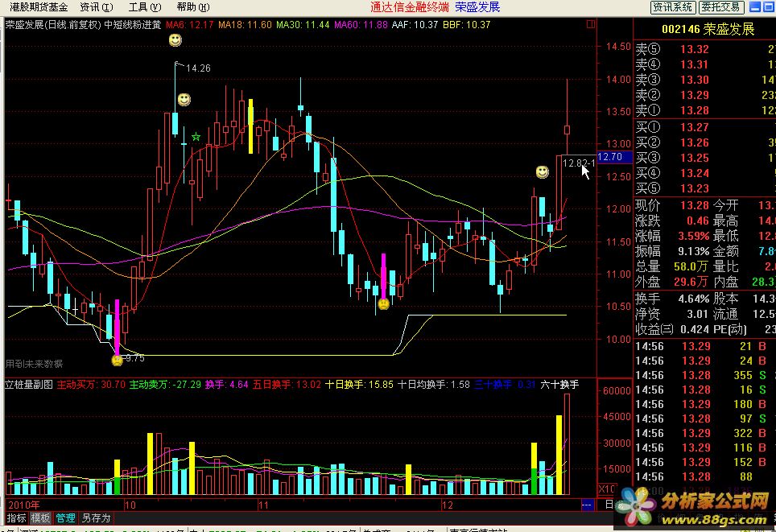
Task: Click the 振幅 9.13% value
Action: pyautogui.click(x=693, y=251)
